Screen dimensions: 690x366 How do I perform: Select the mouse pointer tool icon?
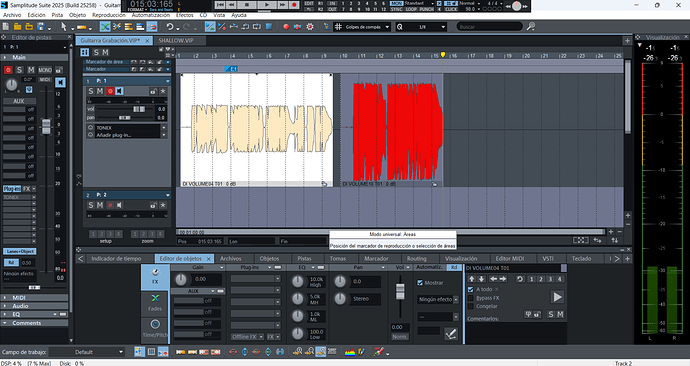point(64,27)
